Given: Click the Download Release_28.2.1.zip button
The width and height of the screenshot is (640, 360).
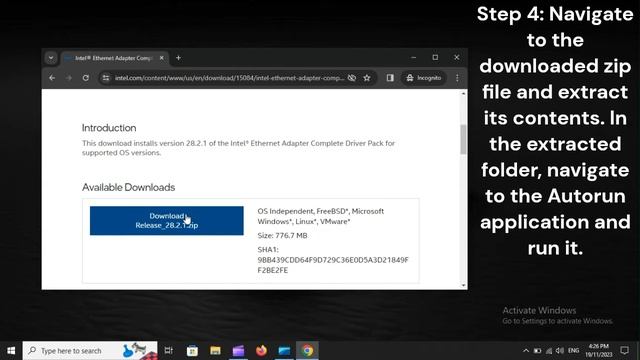Looking at the screenshot, I should 167,220.
